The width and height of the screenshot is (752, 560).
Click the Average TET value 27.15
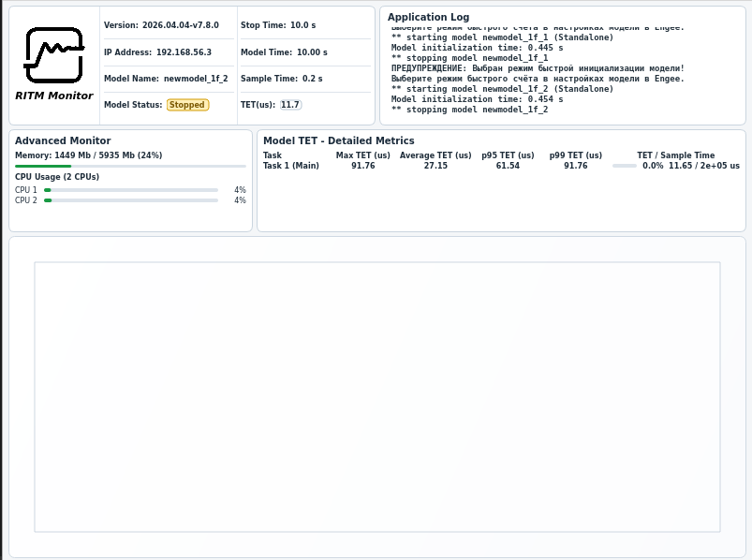point(435,166)
